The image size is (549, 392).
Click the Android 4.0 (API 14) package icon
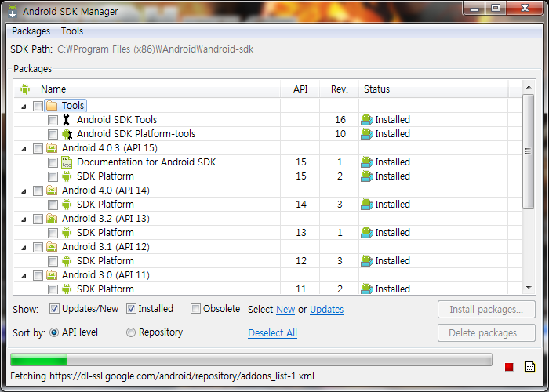(x=52, y=191)
